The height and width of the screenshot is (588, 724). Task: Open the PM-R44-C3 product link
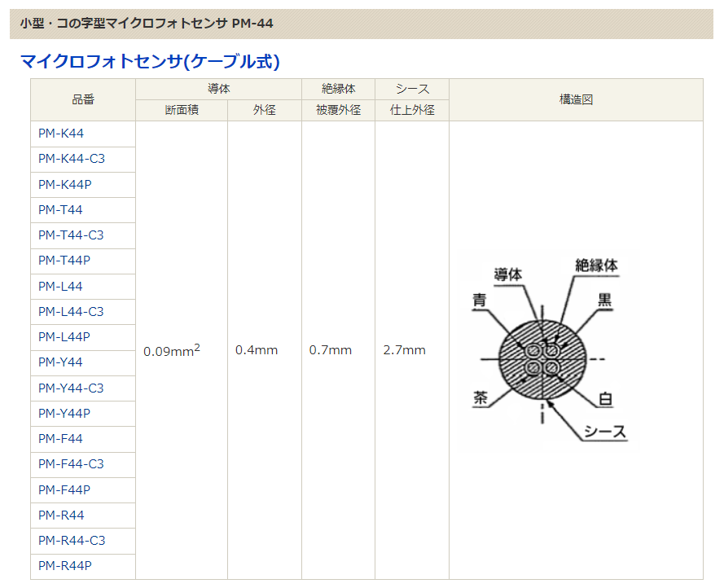pos(72,541)
